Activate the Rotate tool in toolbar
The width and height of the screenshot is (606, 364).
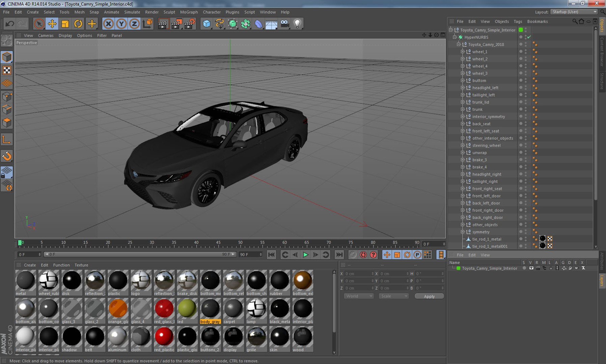78,24
